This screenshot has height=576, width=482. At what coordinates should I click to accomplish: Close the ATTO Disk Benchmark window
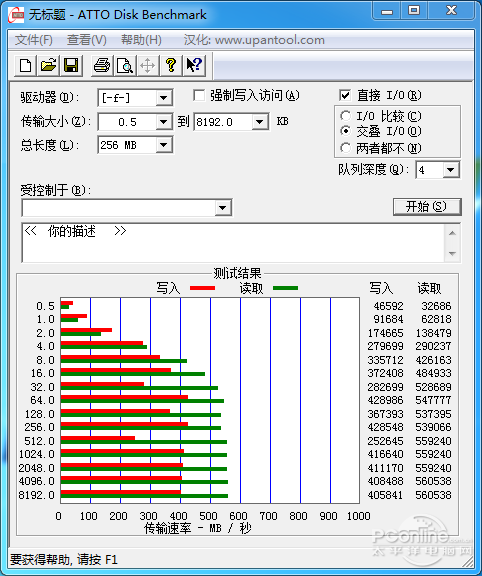(x=452, y=11)
